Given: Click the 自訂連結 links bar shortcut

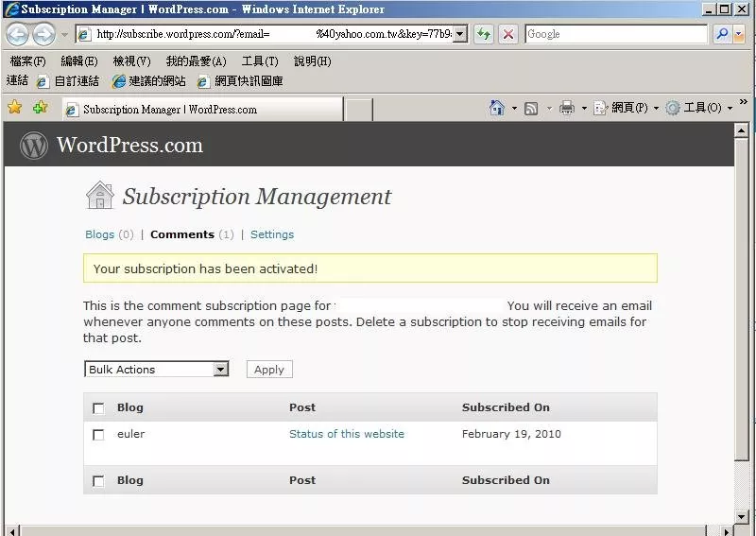Looking at the screenshot, I should click(x=68, y=81).
